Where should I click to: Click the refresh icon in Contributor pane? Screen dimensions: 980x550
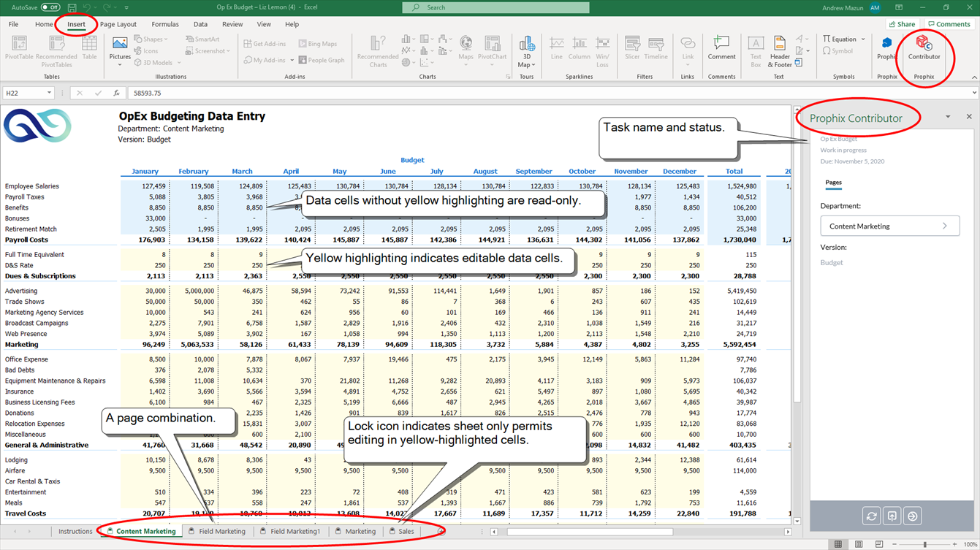[x=872, y=516]
